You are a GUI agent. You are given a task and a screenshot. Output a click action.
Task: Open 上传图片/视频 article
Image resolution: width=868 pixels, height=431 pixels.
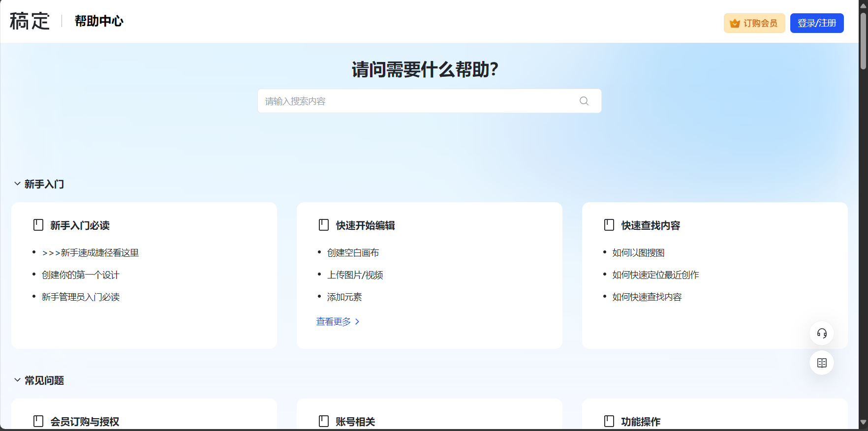tap(355, 275)
